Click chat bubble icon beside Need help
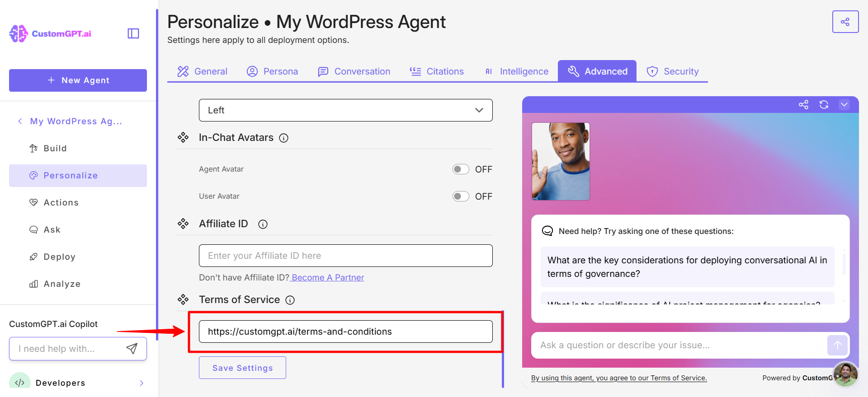The height and width of the screenshot is (397, 868). (547, 231)
